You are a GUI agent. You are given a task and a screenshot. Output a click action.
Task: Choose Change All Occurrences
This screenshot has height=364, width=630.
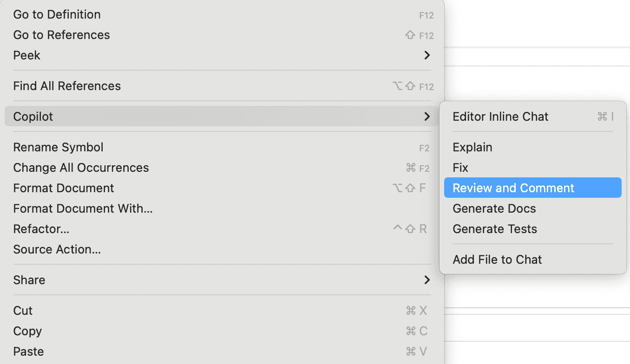click(x=81, y=168)
